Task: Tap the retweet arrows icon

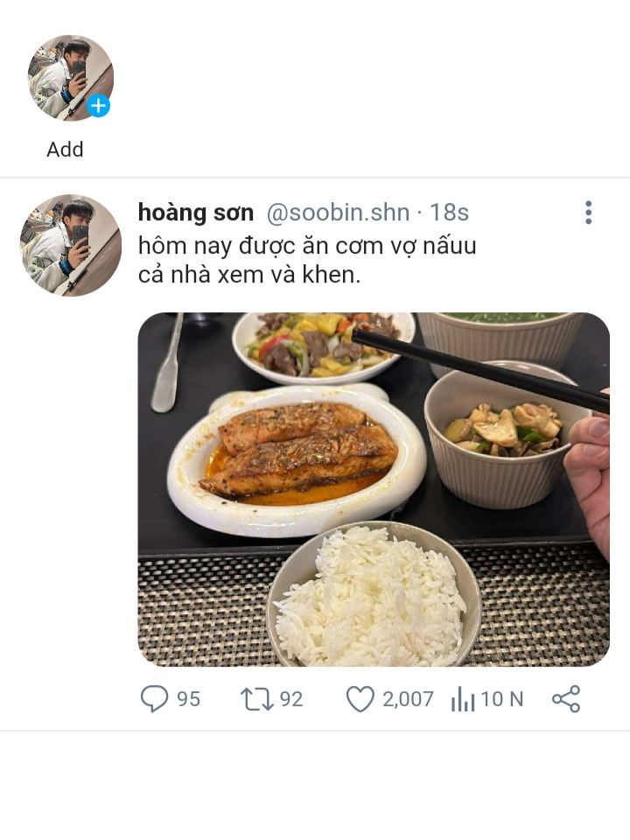Action: click(x=257, y=698)
